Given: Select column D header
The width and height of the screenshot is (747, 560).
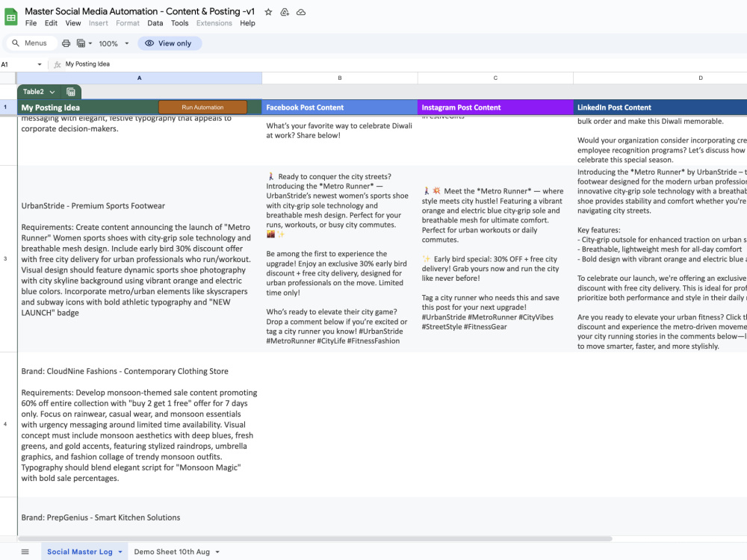Looking at the screenshot, I should [x=660, y=78].
